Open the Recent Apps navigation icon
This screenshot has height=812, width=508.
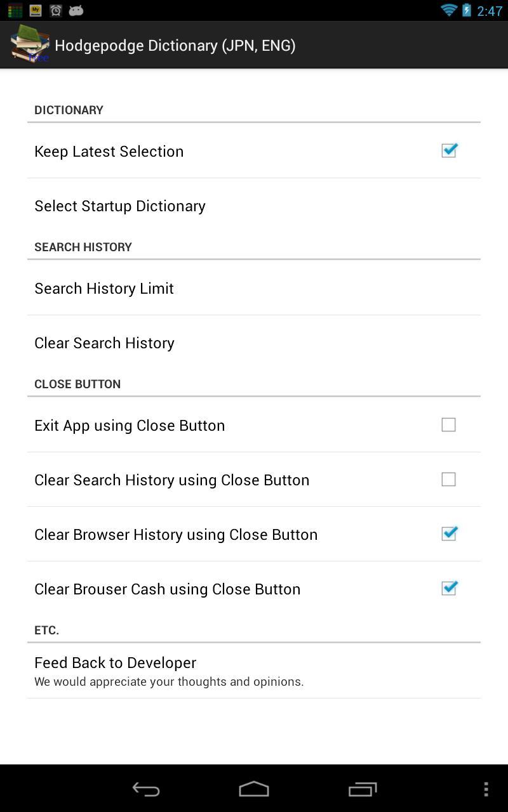coord(362,789)
